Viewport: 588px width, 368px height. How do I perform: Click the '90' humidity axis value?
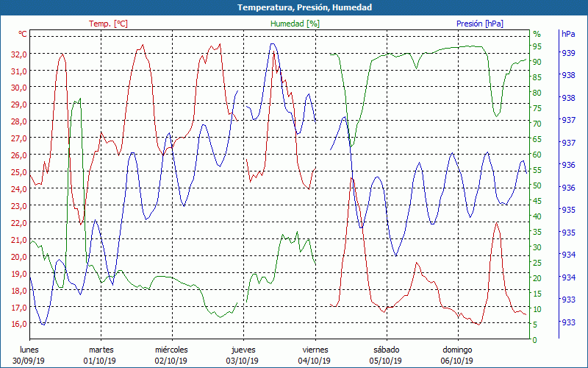(x=537, y=62)
